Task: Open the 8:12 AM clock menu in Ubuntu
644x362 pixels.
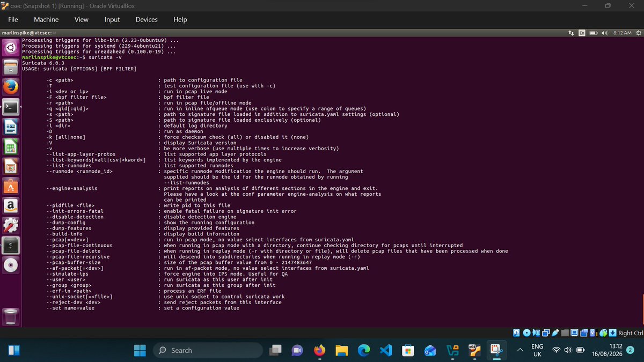Action: 621,33
